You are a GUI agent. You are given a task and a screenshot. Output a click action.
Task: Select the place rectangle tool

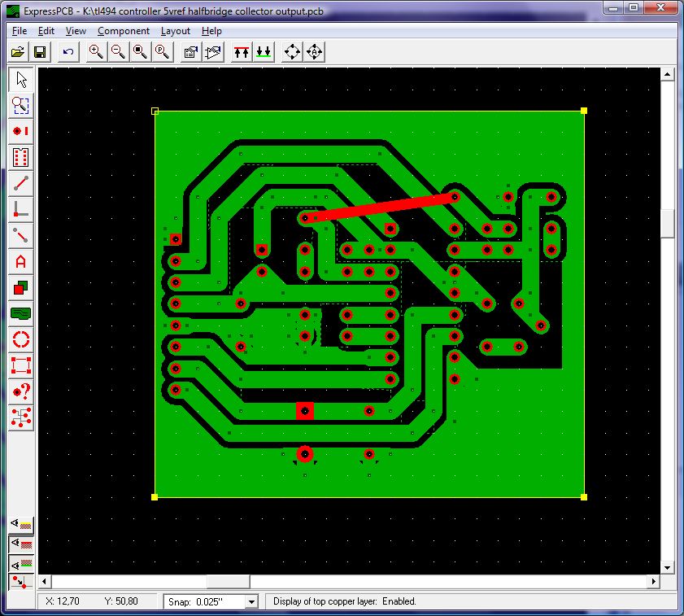pos(21,288)
